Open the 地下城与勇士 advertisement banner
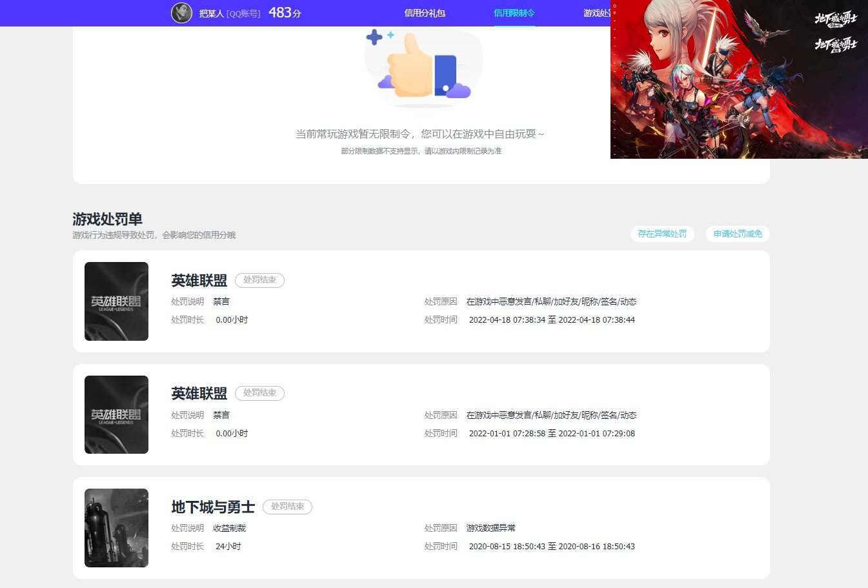Screen dimensions: 868x588 739,79
